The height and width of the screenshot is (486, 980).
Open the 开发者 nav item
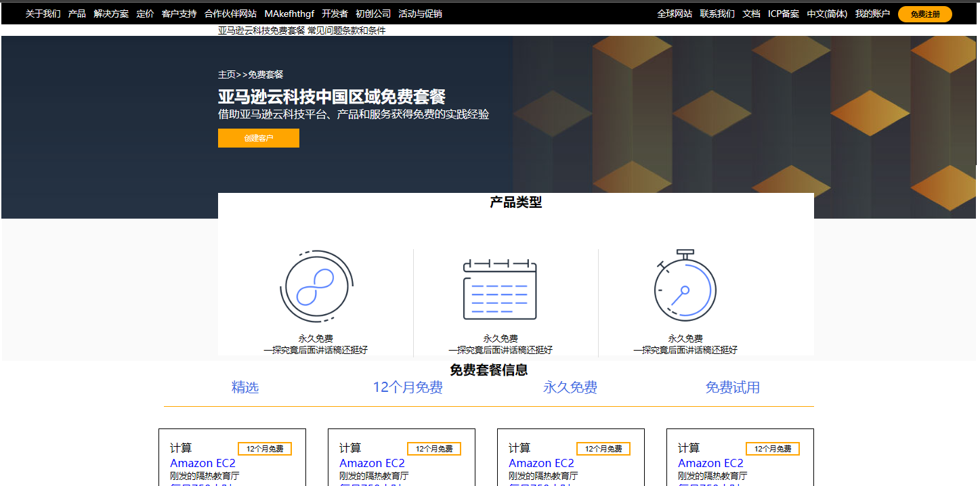tap(335, 14)
